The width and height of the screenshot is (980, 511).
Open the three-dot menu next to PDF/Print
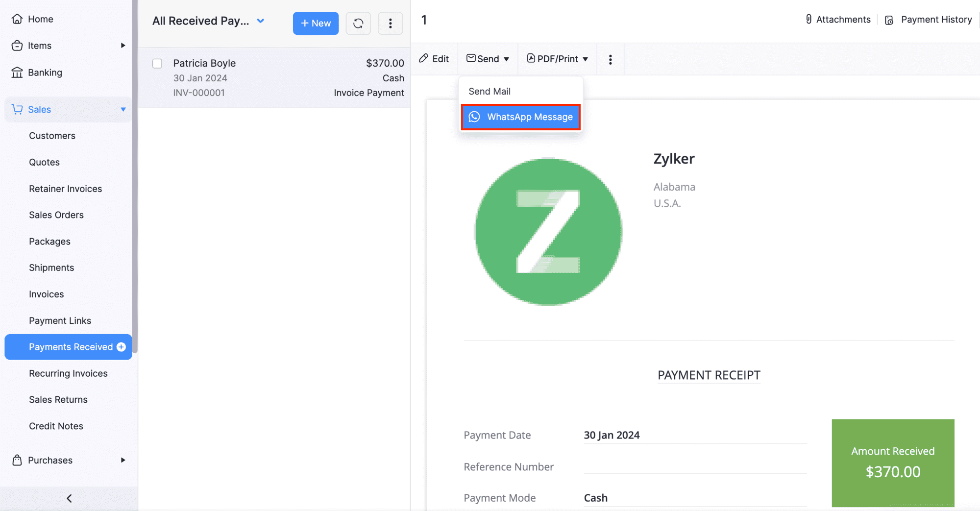610,59
